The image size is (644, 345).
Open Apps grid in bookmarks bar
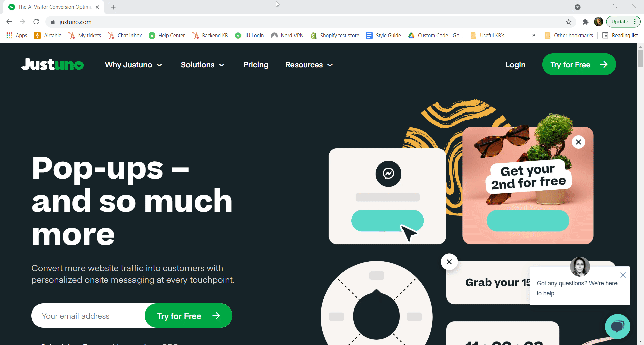(17, 36)
